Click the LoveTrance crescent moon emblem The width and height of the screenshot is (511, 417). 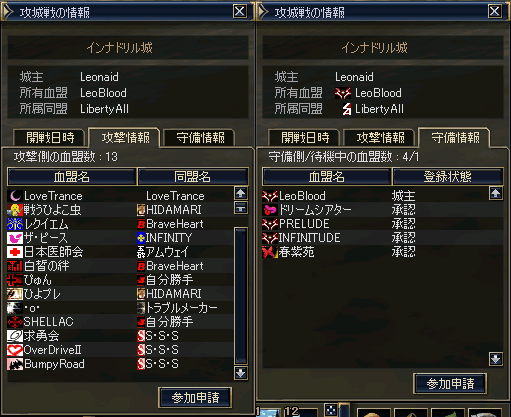15,196
